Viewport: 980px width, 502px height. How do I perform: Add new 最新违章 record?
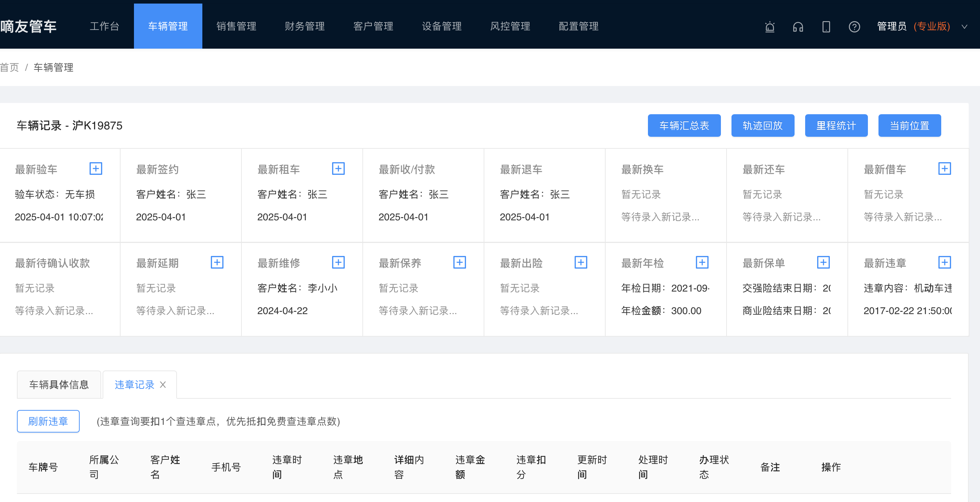pos(944,262)
